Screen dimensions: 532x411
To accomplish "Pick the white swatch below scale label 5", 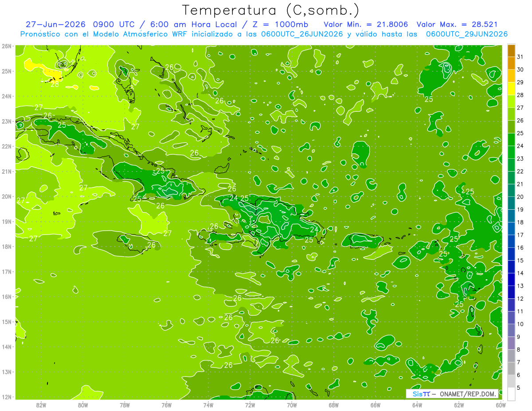I will (511, 394).
